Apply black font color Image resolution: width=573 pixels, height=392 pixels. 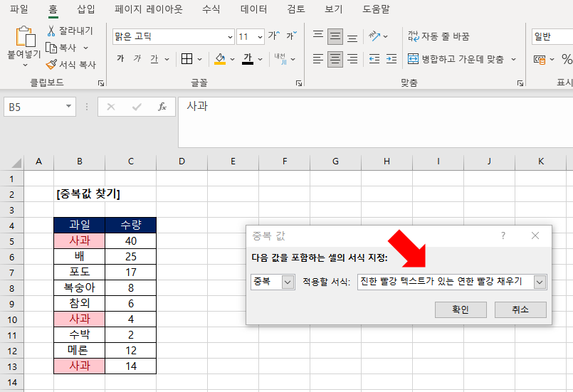tap(248, 59)
